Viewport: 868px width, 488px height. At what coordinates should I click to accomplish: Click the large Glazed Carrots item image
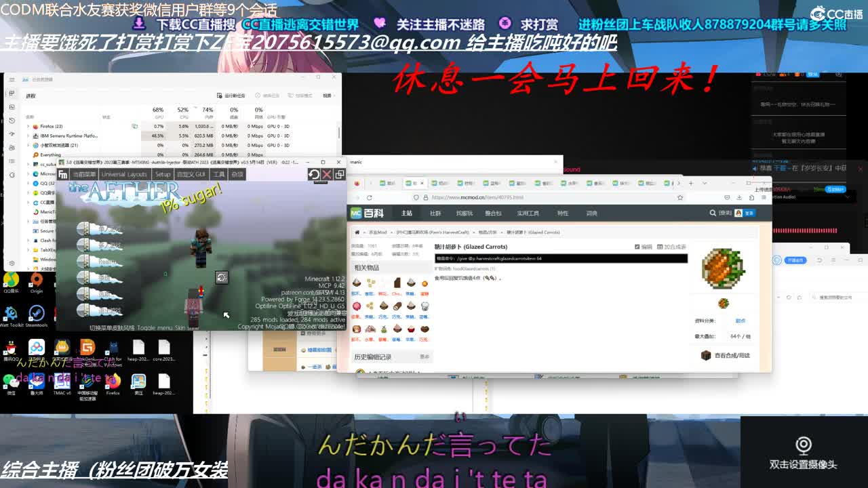(x=723, y=268)
